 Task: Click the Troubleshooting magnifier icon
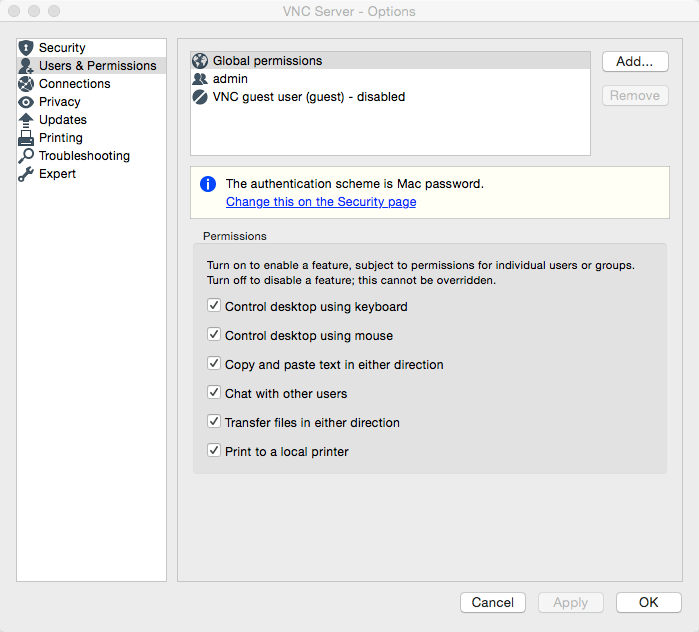pos(26,156)
